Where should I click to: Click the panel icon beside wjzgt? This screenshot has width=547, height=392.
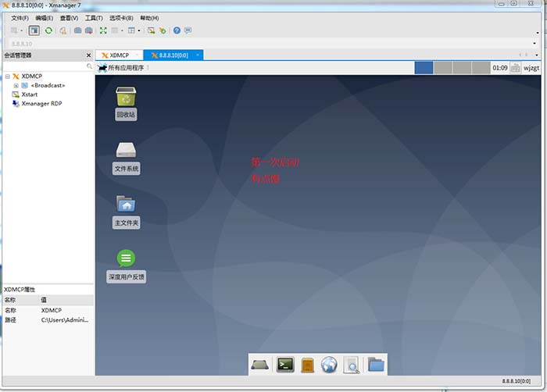pos(515,68)
